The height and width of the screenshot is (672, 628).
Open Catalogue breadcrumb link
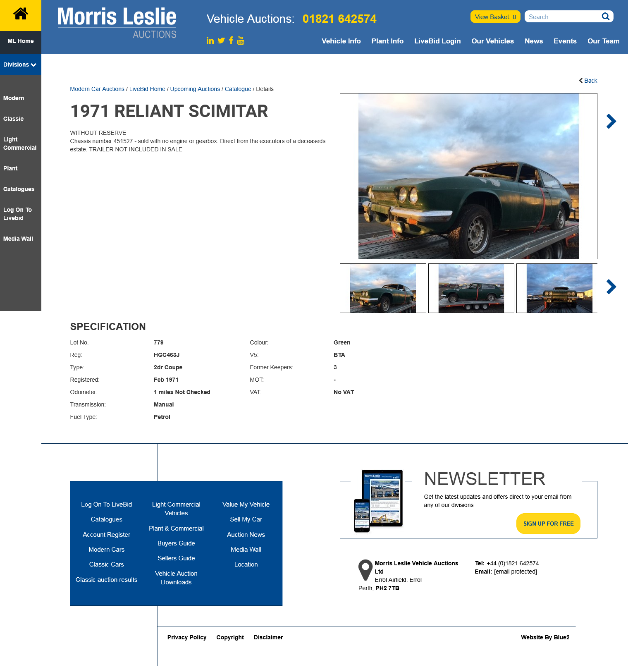[x=238, y=89]
